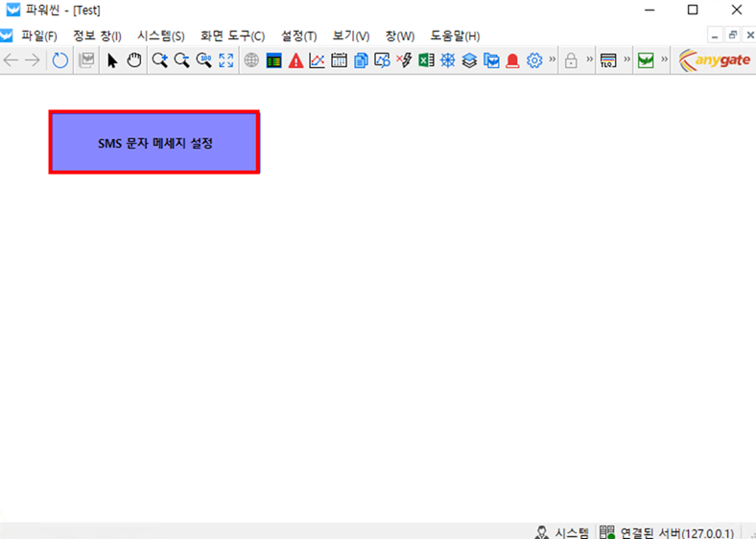Open the 창(W) menu
This screenshot has width=756, height=539.
(x=400, y=36)
